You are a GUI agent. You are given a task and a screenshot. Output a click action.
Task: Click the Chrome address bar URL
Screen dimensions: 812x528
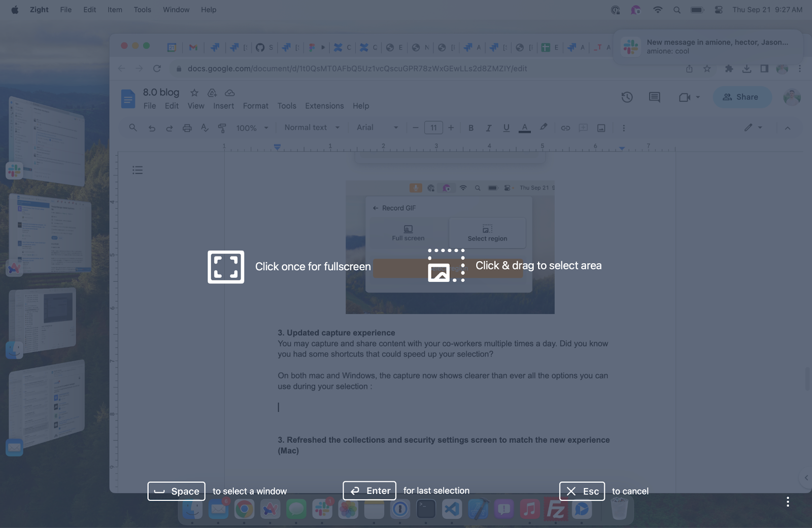357,68
